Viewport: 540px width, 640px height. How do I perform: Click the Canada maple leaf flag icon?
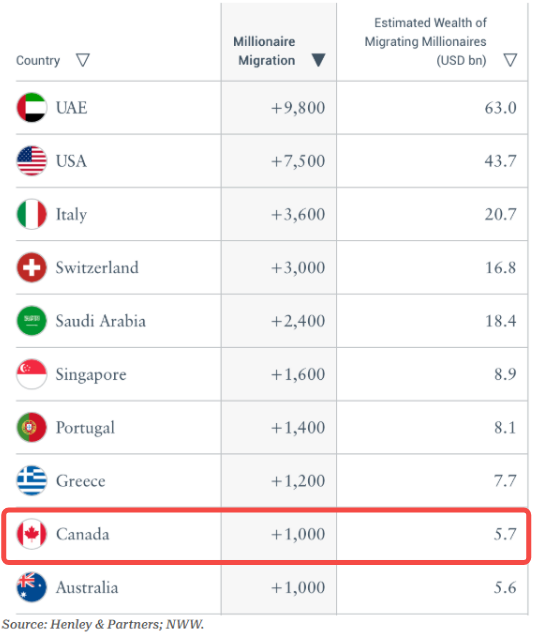pos(31,534)
